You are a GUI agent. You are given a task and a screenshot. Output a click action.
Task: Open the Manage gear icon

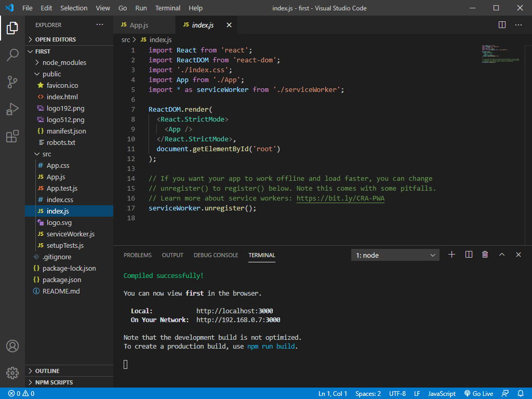(x=12, y=373)
